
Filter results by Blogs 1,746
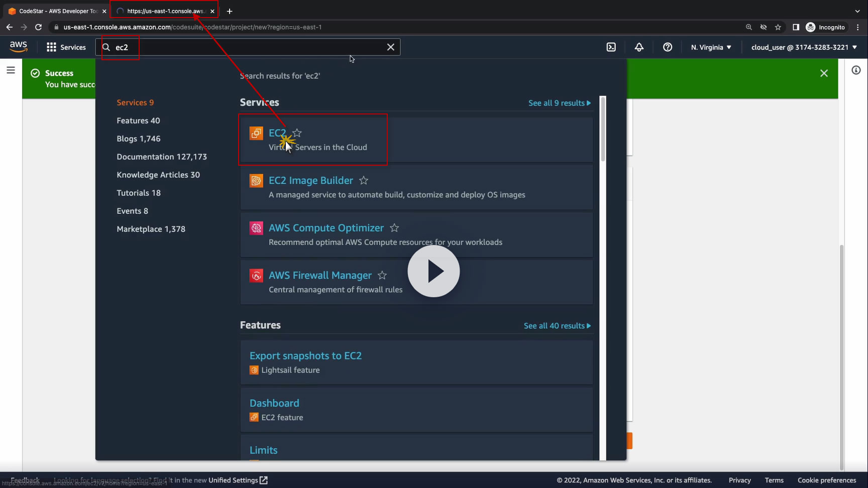[139, 139]
